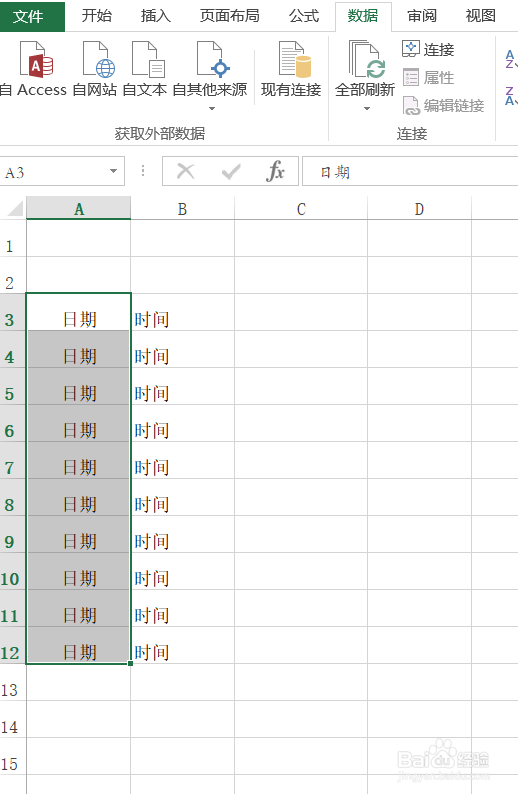Switch to 审阅 (Review) tab
Image resolution: width=518 pixels, height=794 pixels.
[422, 16]
